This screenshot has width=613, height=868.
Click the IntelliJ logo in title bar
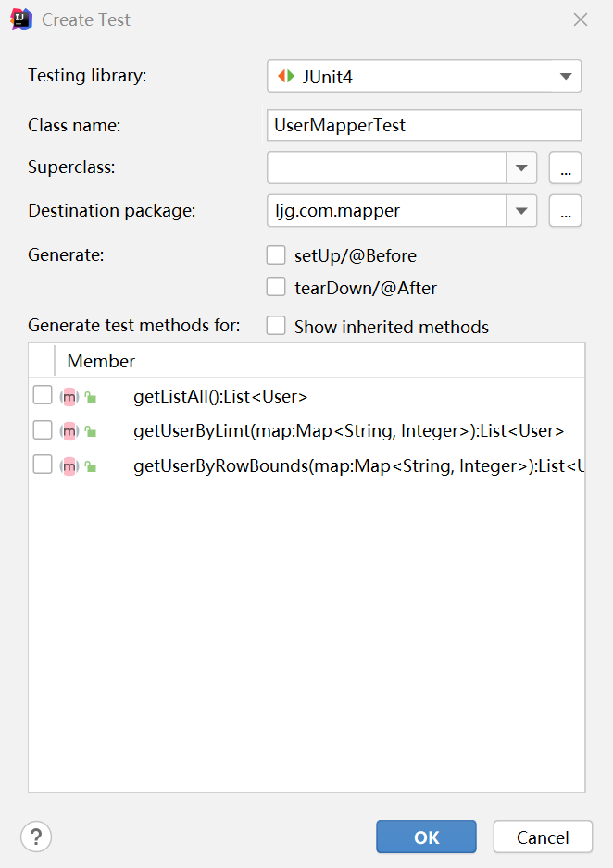coord(21,19)
